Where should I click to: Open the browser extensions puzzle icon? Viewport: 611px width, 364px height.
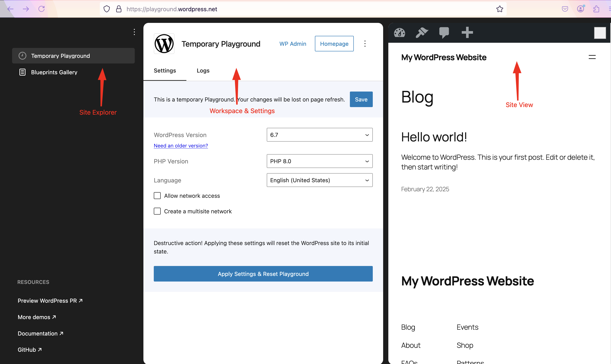pyautogui.click(x=596, y=9)
